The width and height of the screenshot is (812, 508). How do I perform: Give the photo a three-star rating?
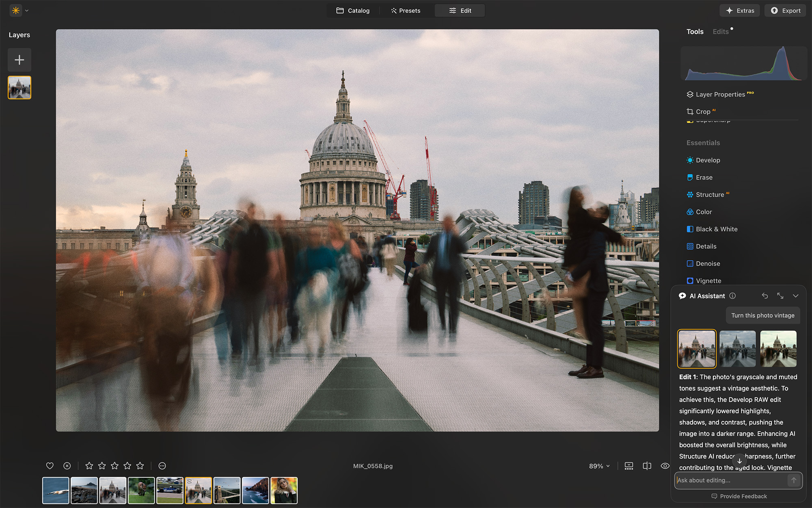click(x=114, y=466)
